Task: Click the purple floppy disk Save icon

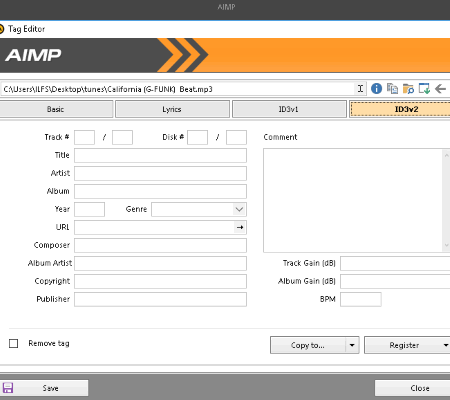Action: [x=8, y=388]
